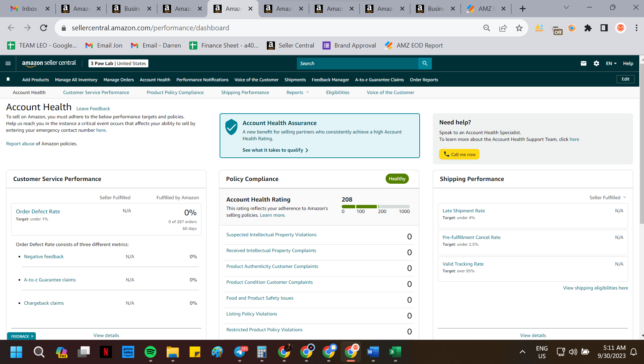644x364 pixels.
Task: Click the search magnifier button
Action: tap(425, 63)
